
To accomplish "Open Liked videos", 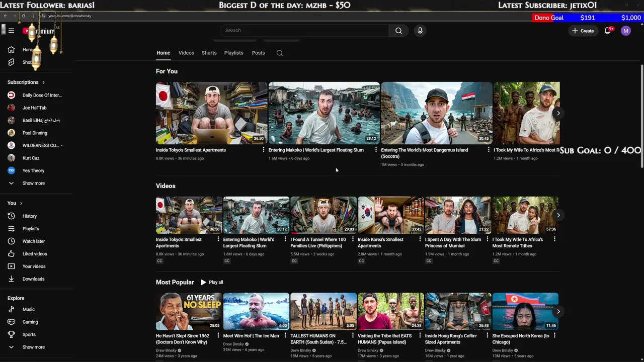I will (x=35, y=254).
